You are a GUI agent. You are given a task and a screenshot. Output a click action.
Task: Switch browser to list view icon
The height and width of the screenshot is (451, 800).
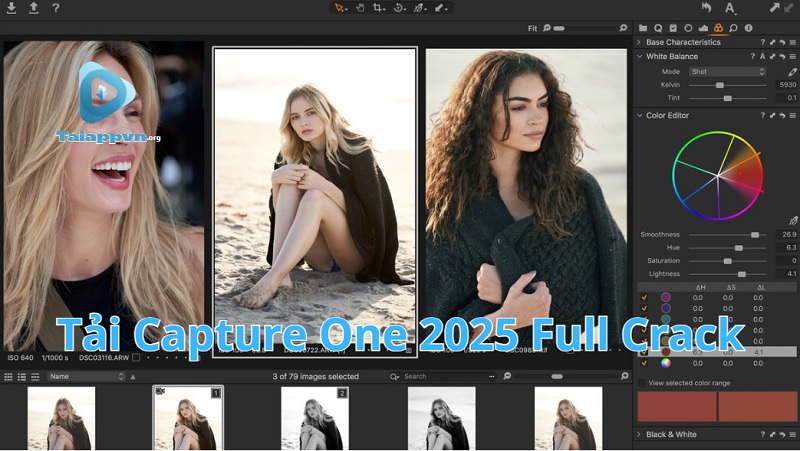pyautogui.click(x=21, y=377)
